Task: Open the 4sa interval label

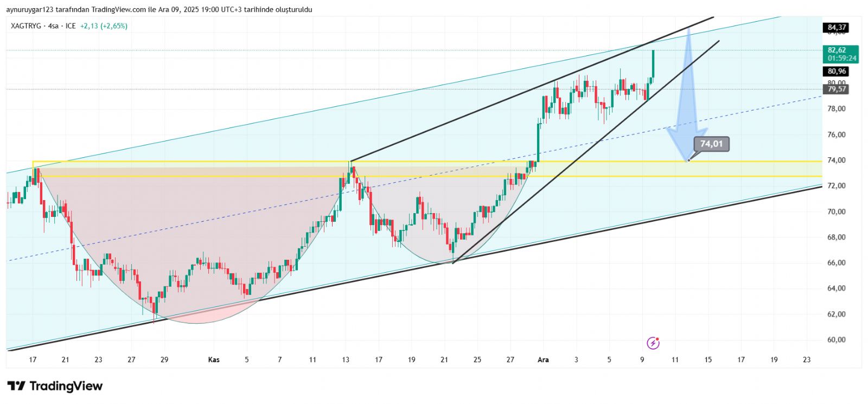Action: tap(53, 26)
